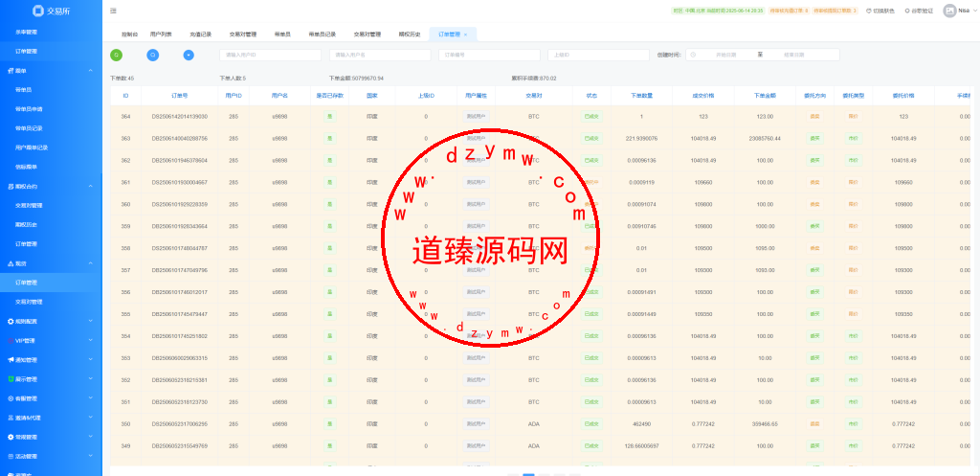
Task: Open the dropdown arrow beside Nisa
Action: (974, 11)
